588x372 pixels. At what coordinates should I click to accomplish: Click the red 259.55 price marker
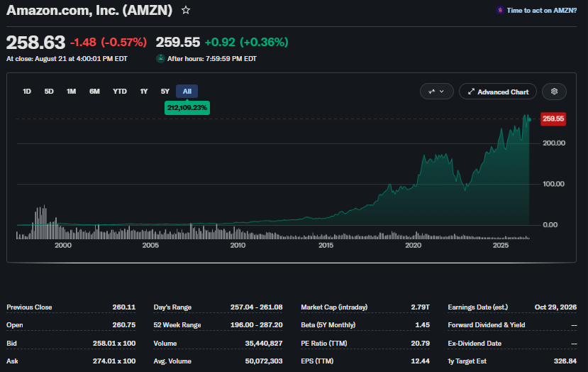(553, 119)
